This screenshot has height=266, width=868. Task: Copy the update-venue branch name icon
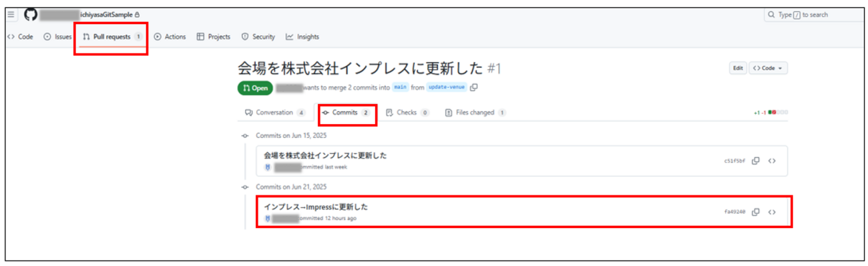pyautogui.click(x=474, y=87)
